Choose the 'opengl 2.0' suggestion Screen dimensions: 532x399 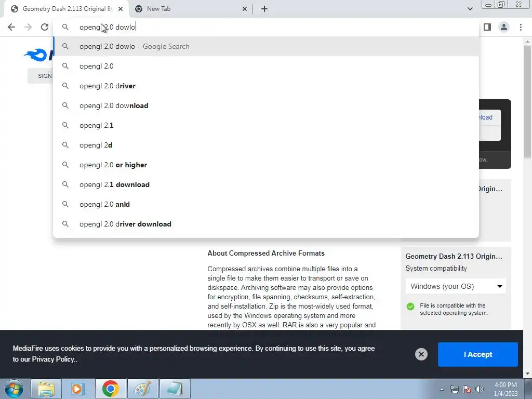[267, 66]
